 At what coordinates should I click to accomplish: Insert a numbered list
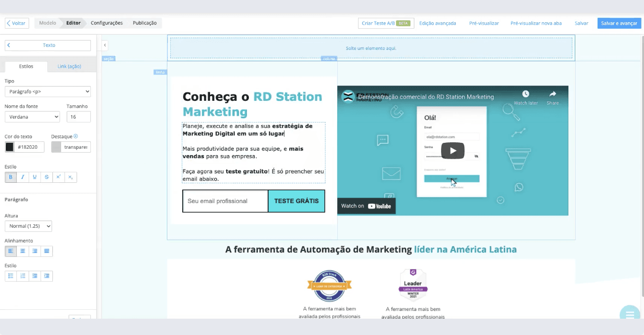(22, 276)
